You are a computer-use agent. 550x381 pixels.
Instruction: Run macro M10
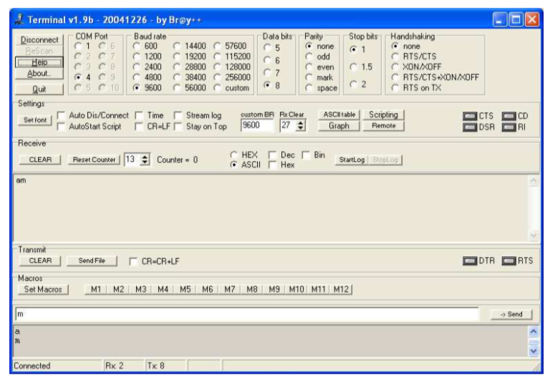(x=296, y=289)
